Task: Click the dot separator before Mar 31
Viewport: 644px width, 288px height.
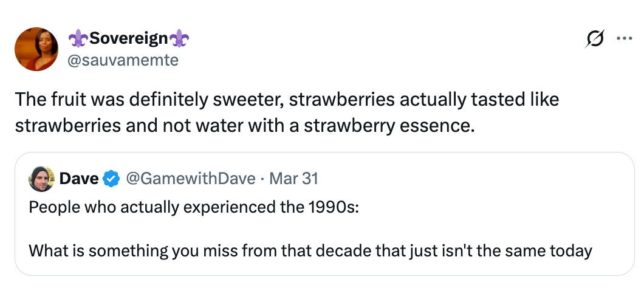Action: pyautogui.click(x=262, y=179)
